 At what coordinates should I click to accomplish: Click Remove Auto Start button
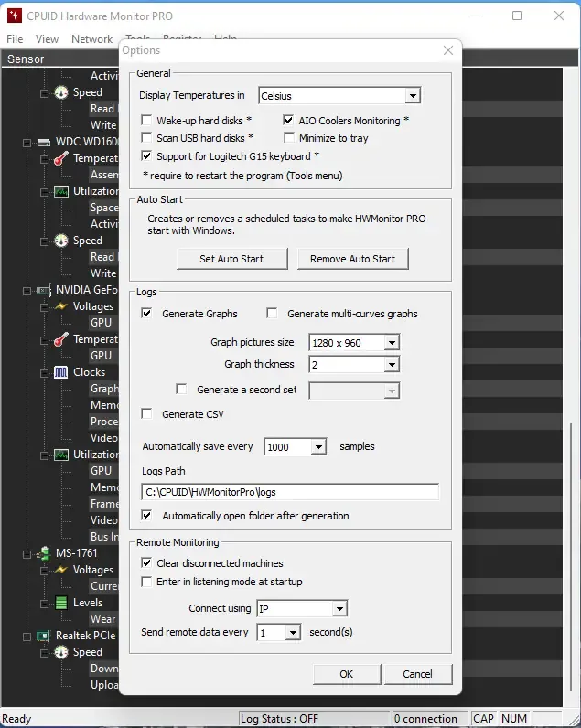point(352,259)
